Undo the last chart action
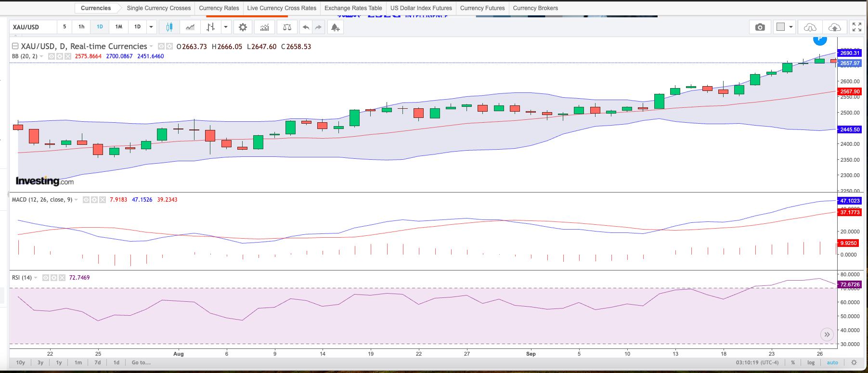This screenshot has width=868, height=373. (x=305, y=27)
